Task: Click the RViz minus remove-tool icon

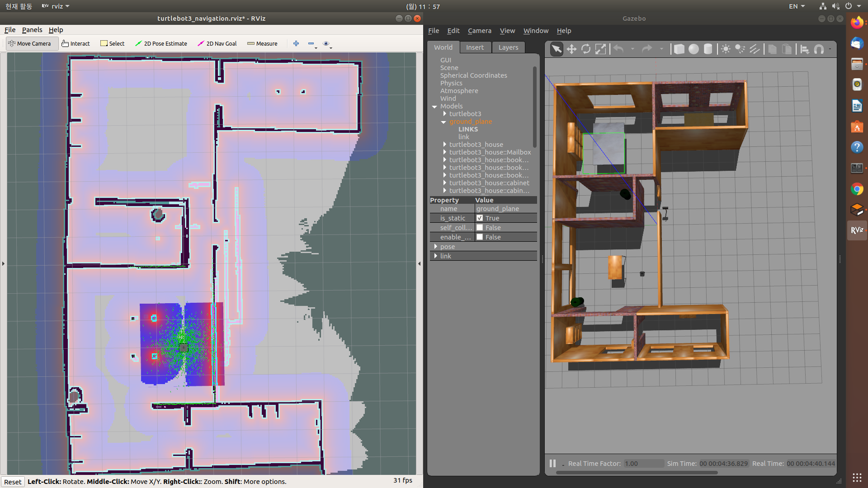Action: [311, 43]
